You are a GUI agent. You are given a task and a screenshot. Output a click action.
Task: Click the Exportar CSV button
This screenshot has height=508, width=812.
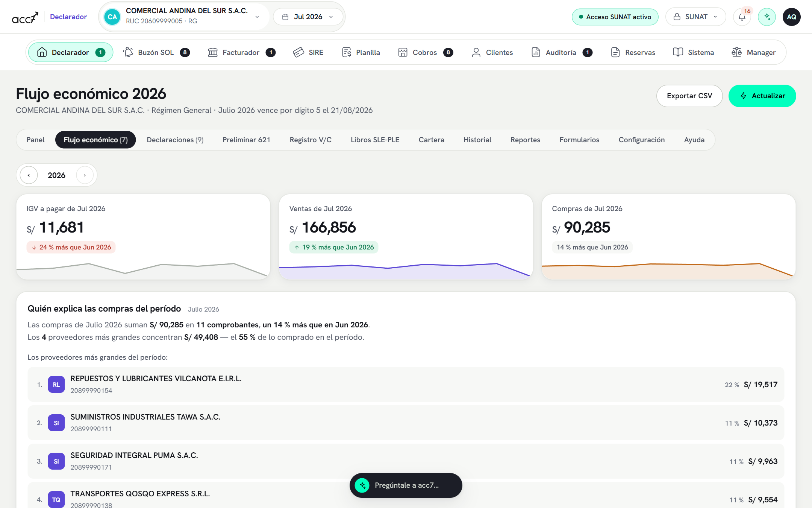(x=689, y=96)
